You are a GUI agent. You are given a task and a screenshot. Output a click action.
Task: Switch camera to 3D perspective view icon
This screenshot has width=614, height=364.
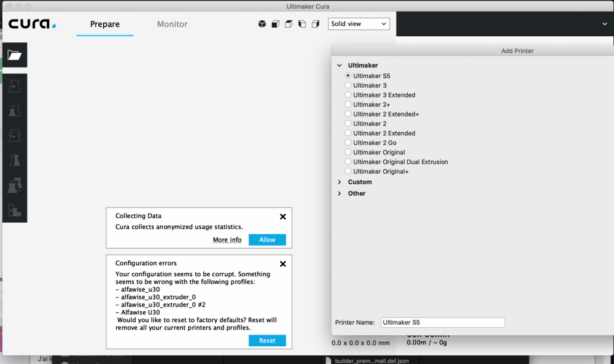(262, 24)
